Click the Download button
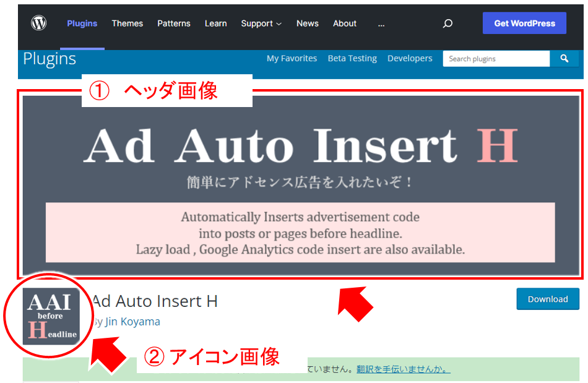The height and width of the screenshot is (383, 588). click(548, 299)
